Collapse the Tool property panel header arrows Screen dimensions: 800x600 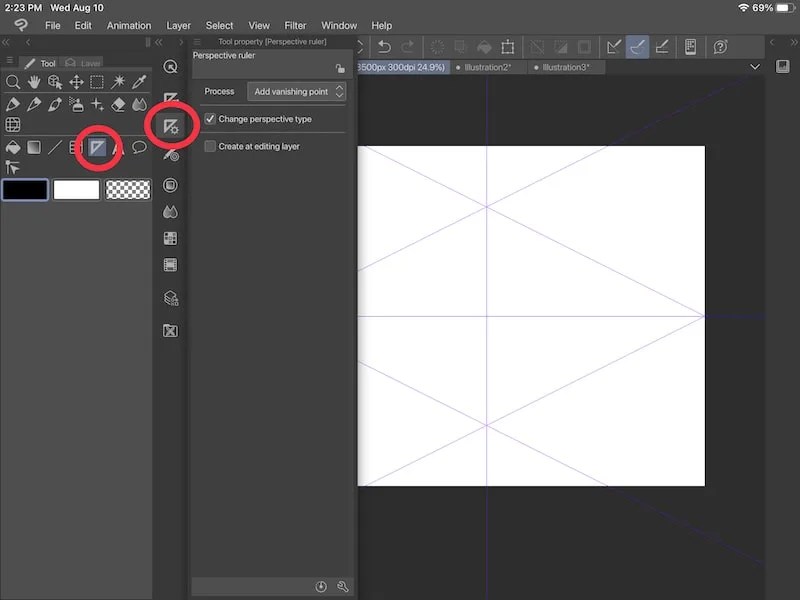coord(160,41)
